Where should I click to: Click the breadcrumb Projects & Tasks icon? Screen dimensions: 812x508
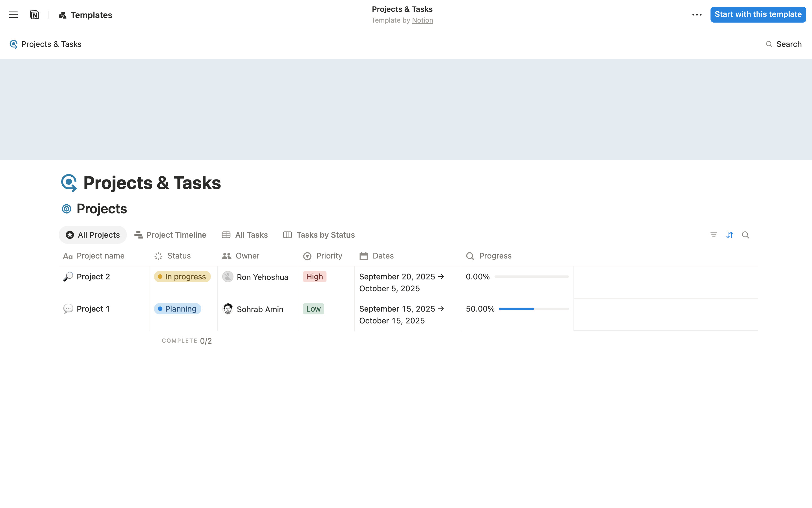coord(14,44)
